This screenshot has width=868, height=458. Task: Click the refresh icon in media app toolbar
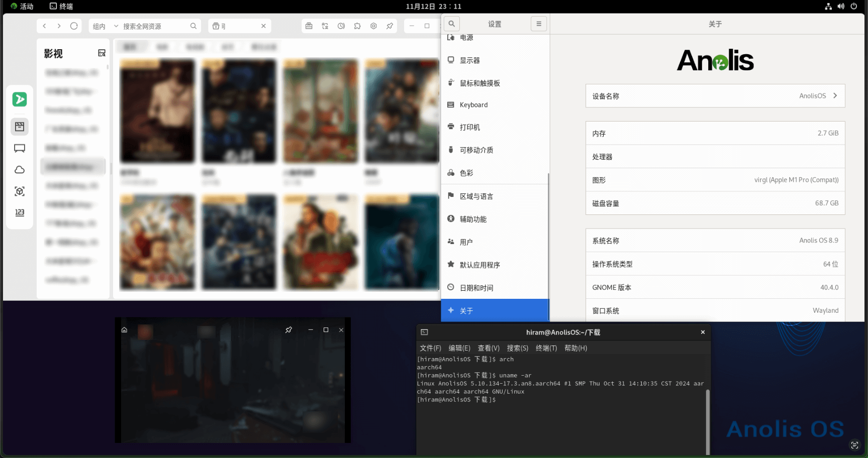tap(74, 26)
